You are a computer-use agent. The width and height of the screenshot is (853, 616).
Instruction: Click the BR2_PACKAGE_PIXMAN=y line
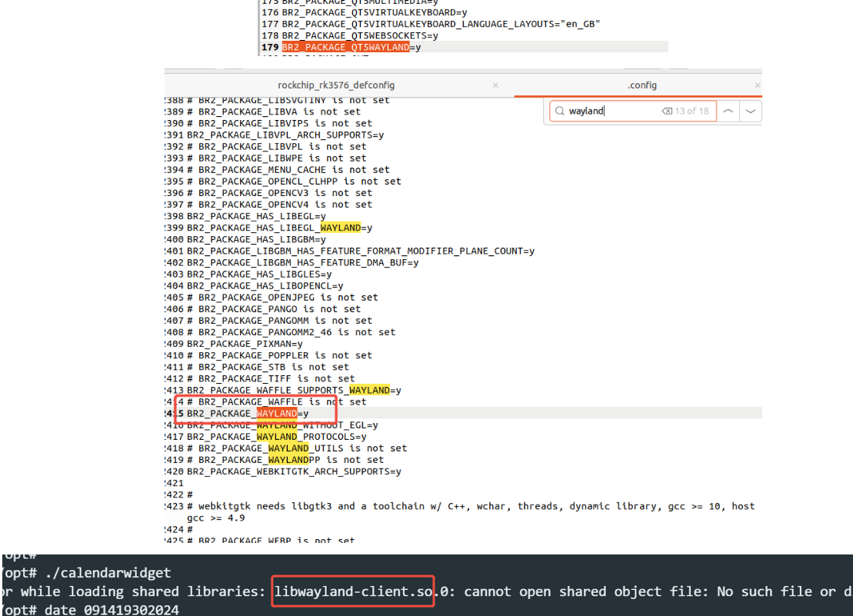coord(245,344)
